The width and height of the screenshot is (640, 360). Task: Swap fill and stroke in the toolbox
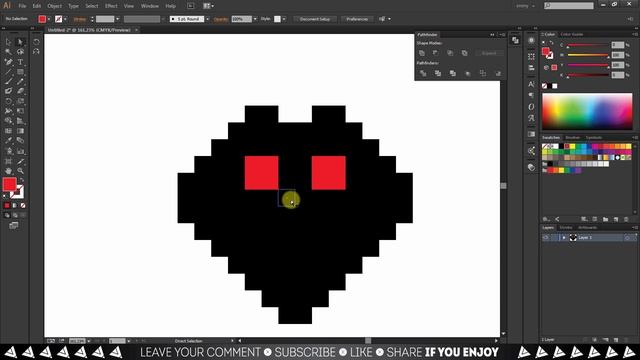point(22,180)
